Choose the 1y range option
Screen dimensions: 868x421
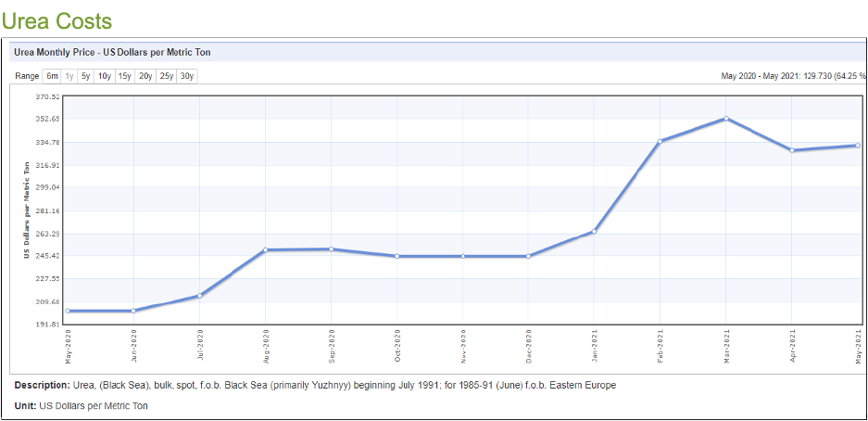pyautogui.click(x=69, y=76)
